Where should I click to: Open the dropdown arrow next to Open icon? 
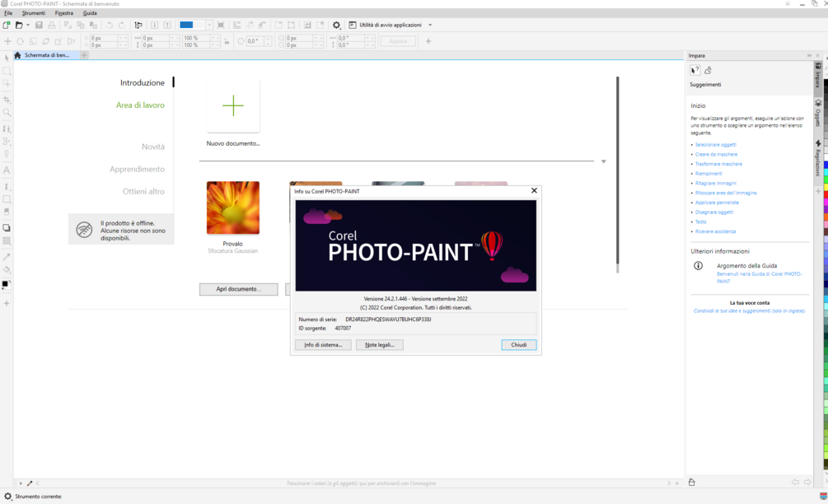[28, 25]
